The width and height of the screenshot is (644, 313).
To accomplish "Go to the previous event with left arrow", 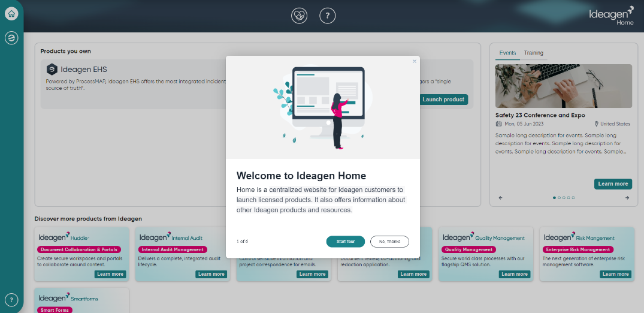I will coord(500,198).
